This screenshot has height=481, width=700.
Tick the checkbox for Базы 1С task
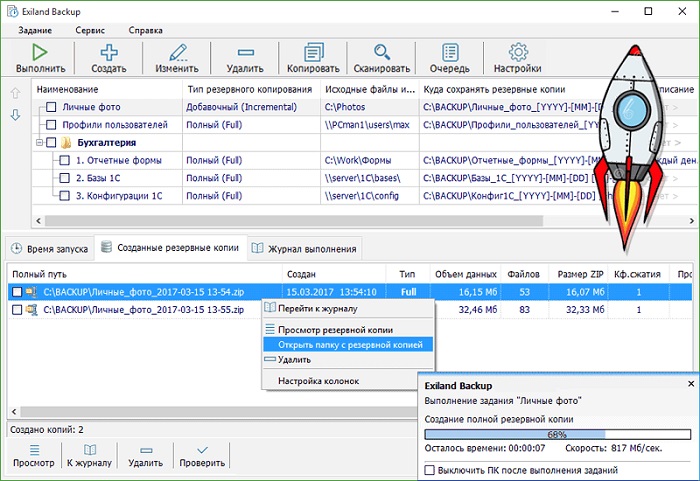(64, 178)
